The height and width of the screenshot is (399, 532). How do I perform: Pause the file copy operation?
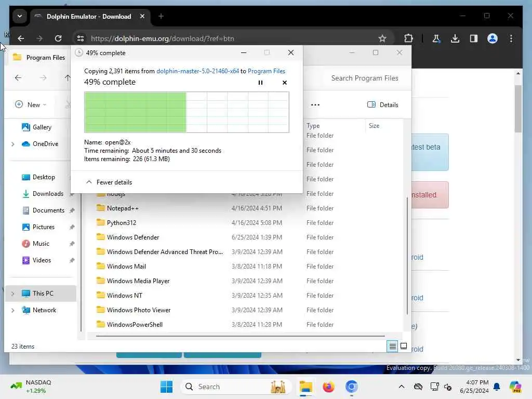pyautogui.click(x=260, y=83)
